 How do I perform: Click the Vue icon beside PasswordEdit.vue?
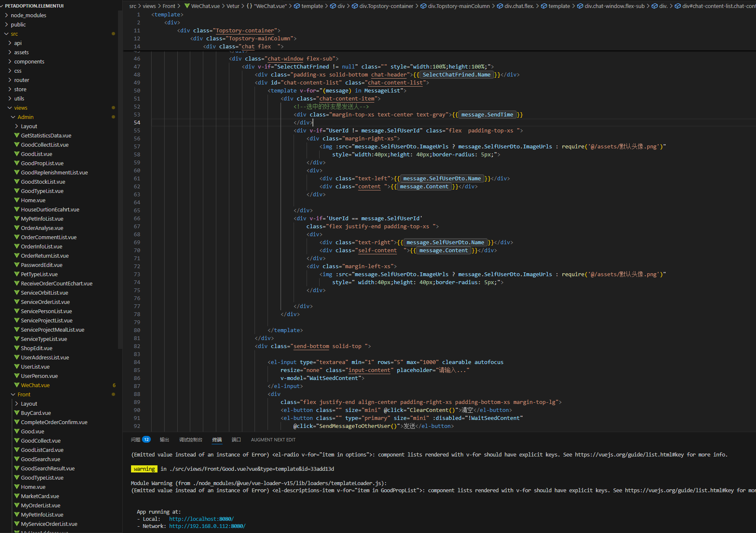click(x=17, y=265)
